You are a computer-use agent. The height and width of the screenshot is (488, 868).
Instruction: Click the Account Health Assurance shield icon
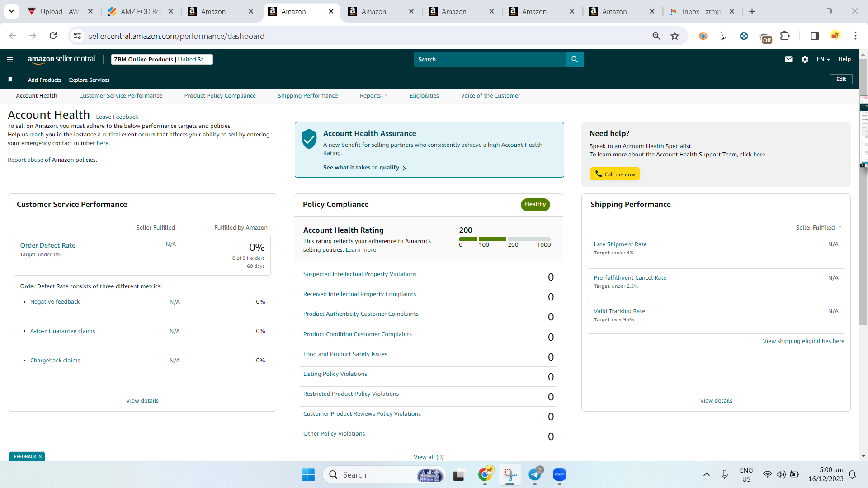click(x=309, y=139)
